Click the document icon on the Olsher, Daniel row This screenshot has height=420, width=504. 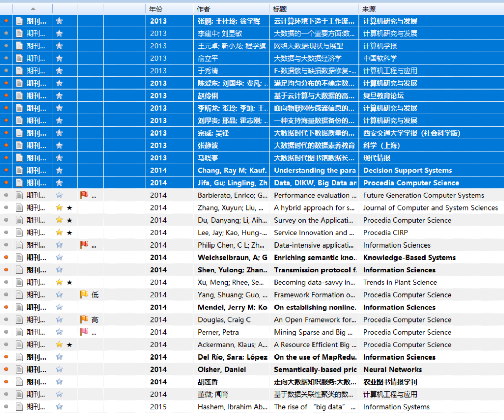(20, 370)
